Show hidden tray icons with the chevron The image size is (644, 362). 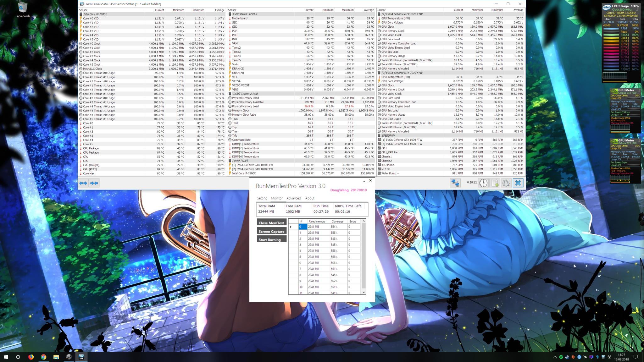pos(555,357)
